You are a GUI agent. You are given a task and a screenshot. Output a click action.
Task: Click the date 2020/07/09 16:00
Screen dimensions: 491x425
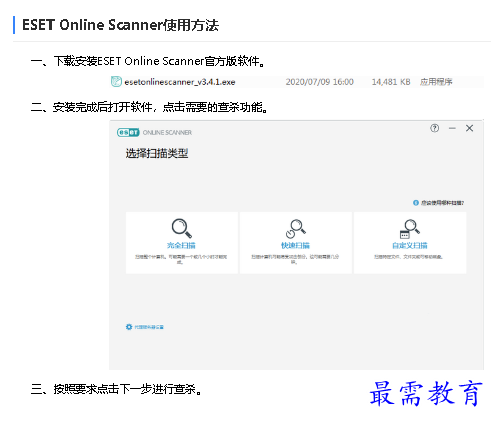tap(319, 82)
